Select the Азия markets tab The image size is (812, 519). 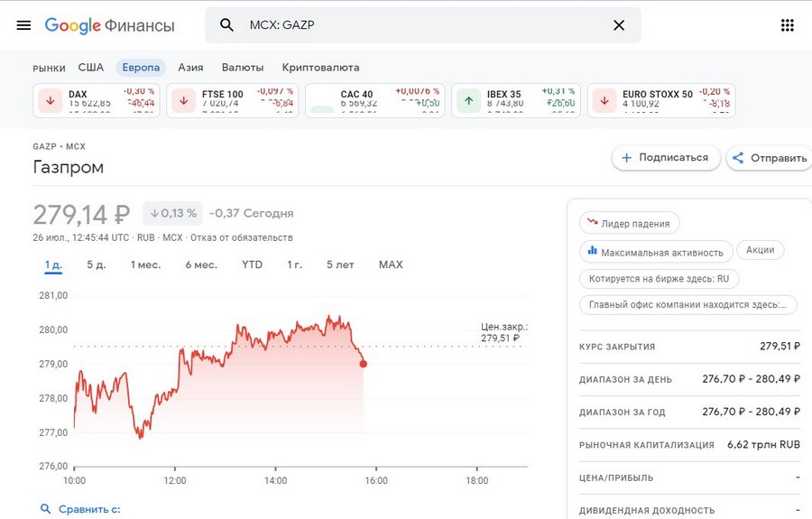click(x=190, y=68)
